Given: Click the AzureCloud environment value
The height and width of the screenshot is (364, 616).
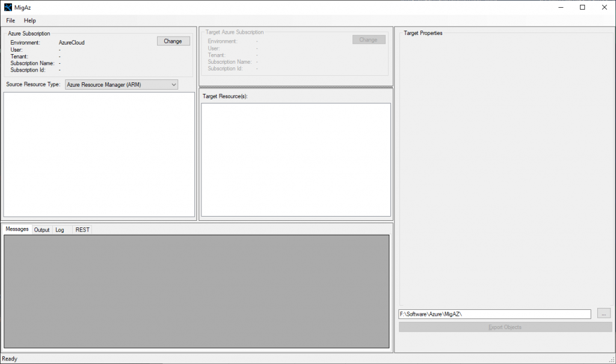Looking at the screenshot, I should tap(72, 43).
